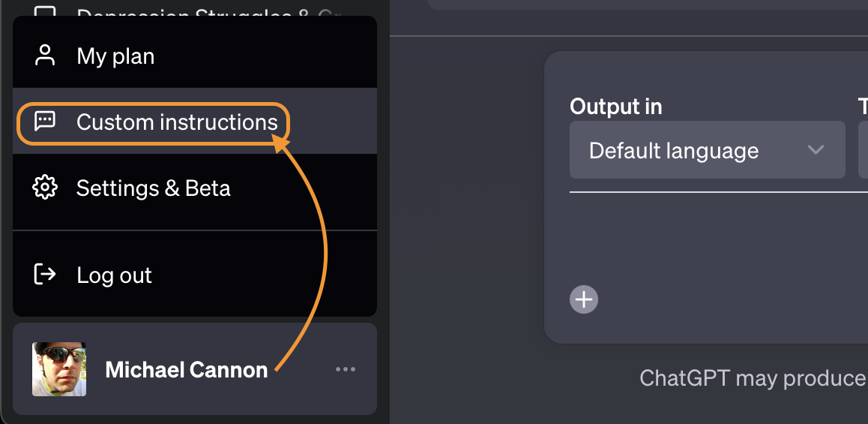Click the person icon beside My plan
This screenshot has height=424, width=868.
[46, 56]
